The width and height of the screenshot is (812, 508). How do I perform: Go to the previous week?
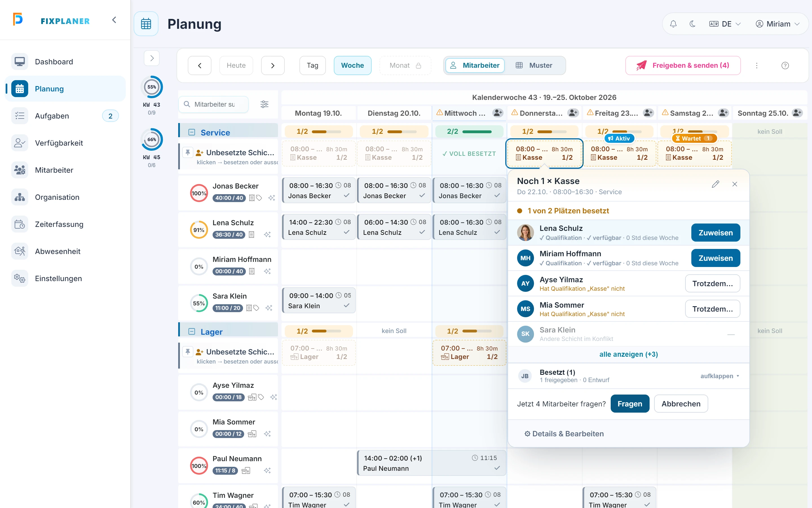pos(200,65)
